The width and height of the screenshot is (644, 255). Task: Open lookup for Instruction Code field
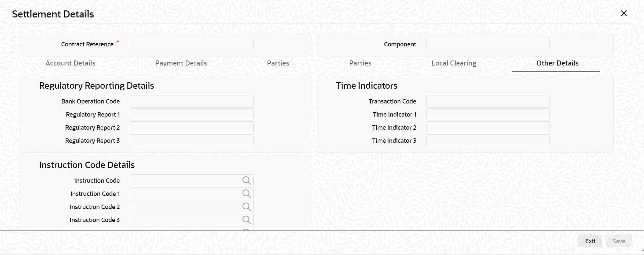coord(247,181)
